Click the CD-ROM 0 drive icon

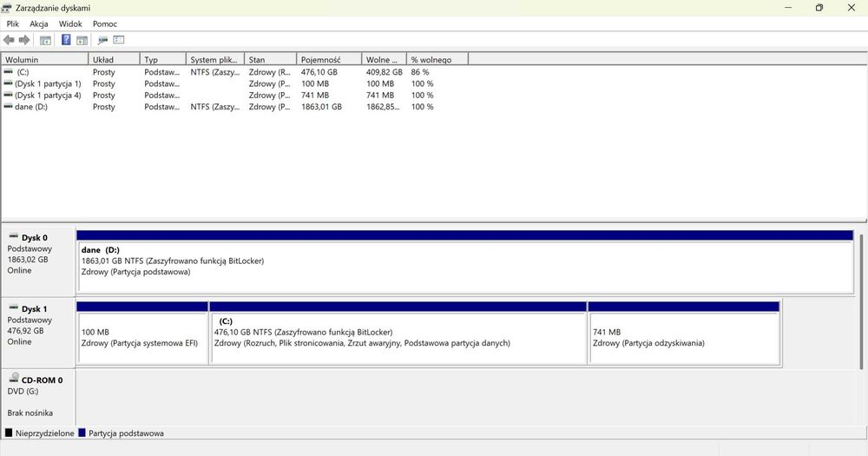14,379
